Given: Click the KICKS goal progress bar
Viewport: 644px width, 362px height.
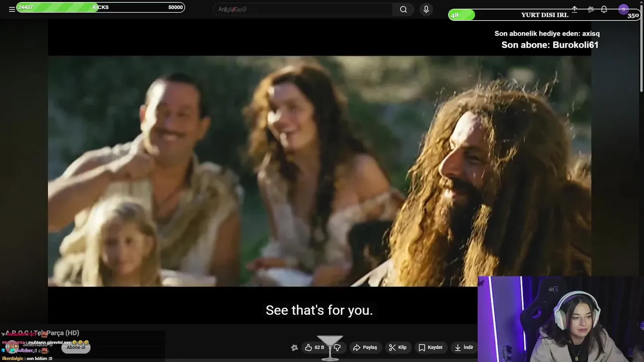Looking at the screenshot, I should pos(101,7).
